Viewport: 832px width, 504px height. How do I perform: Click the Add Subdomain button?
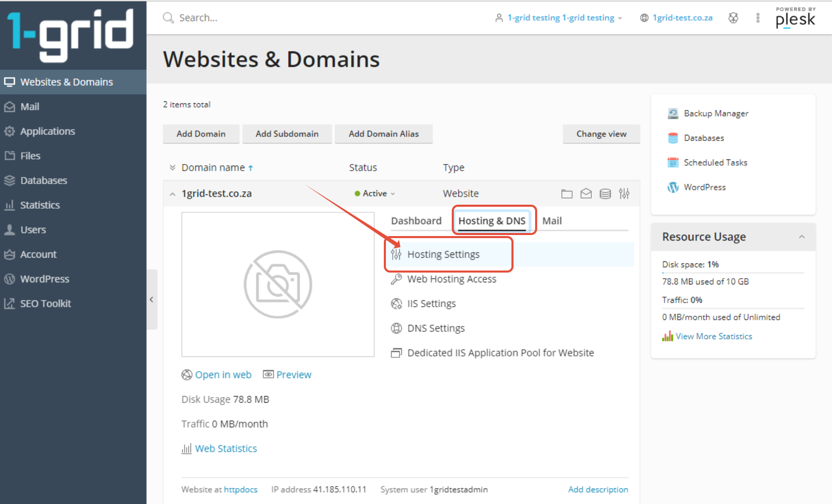[x=287, y=134]
